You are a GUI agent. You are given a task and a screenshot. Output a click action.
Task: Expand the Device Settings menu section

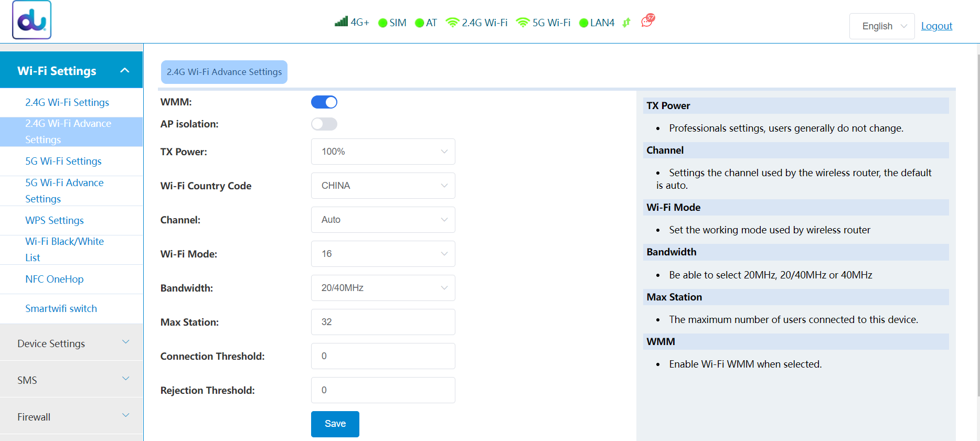72,343
